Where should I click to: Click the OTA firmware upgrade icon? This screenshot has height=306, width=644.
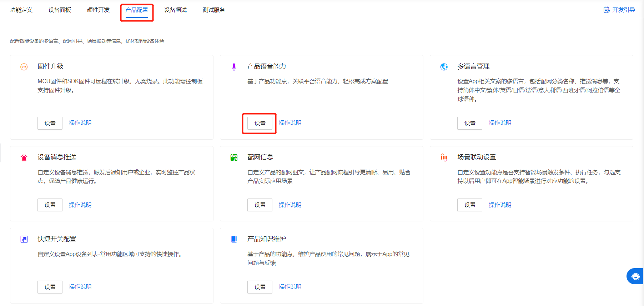pyautogui.click(x=24, y=67)
